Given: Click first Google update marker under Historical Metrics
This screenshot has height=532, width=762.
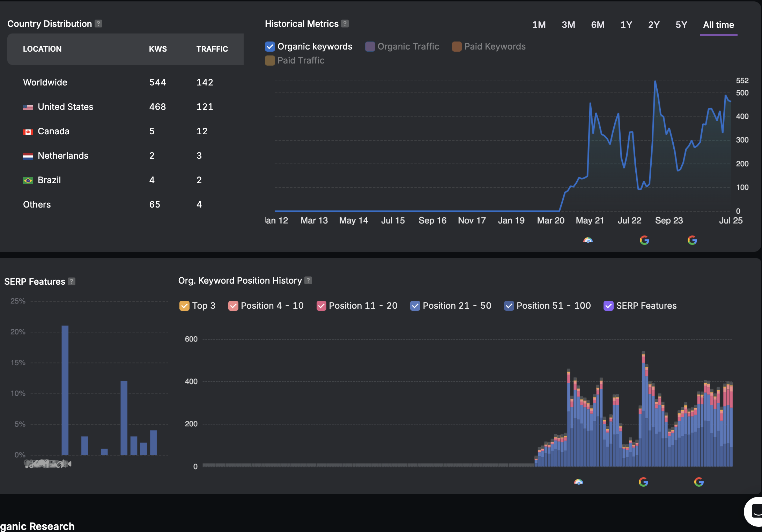Looking at the screenshot, I should [x=644, y=240].
